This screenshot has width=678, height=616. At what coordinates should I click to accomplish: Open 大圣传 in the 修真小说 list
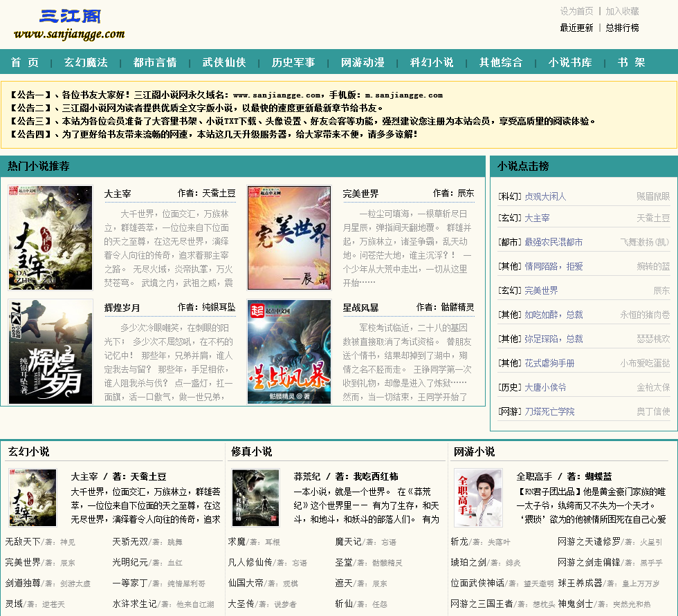(x=241, y=604)
